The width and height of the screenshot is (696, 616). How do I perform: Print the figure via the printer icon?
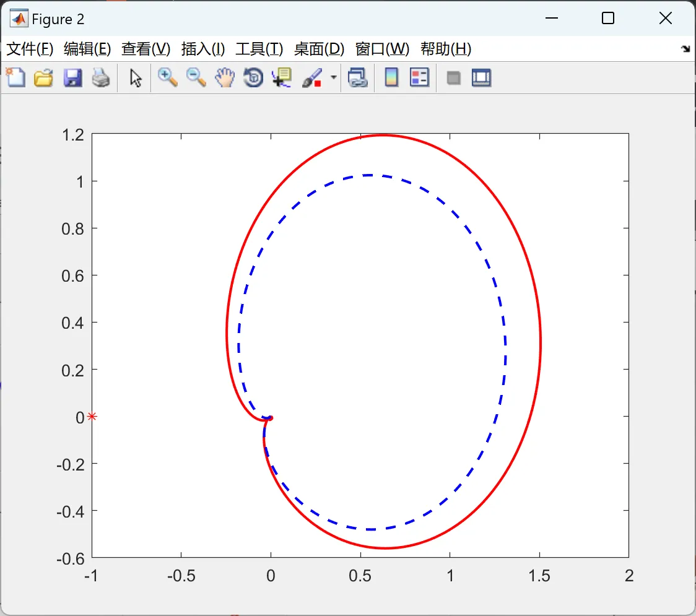(x=101, y=78)
